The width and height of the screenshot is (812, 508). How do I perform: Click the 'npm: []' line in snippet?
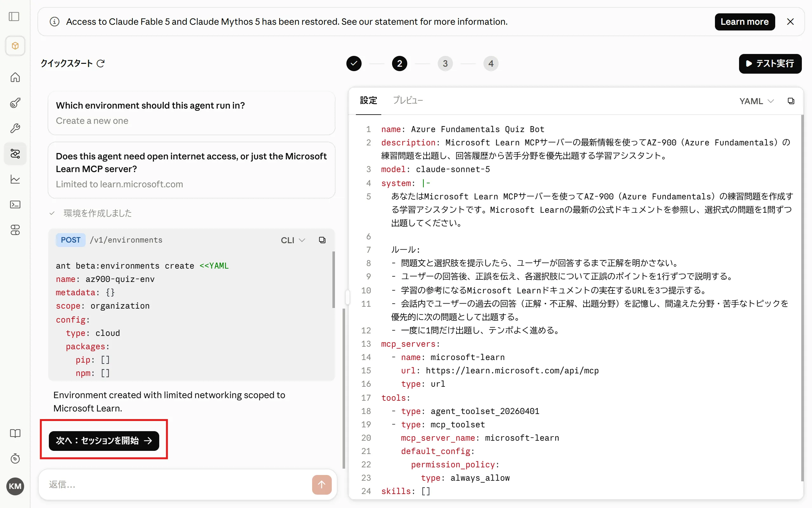(x=93, y=373)
